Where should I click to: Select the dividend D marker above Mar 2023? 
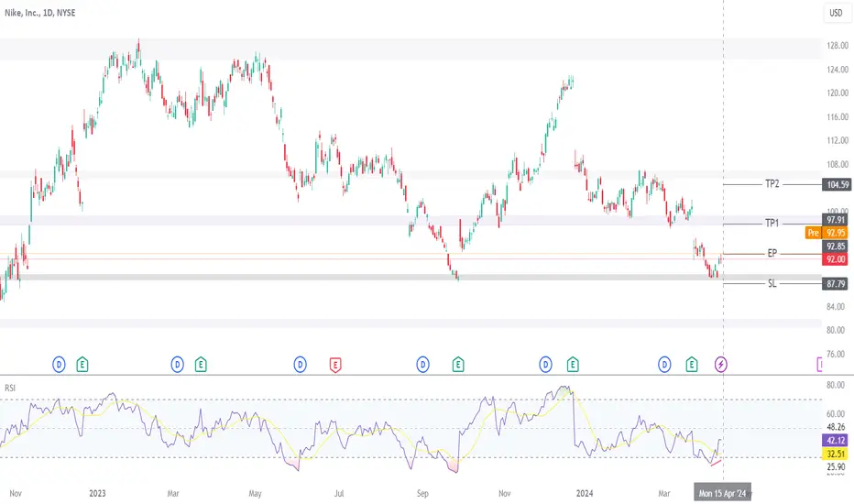pos(177,365)
